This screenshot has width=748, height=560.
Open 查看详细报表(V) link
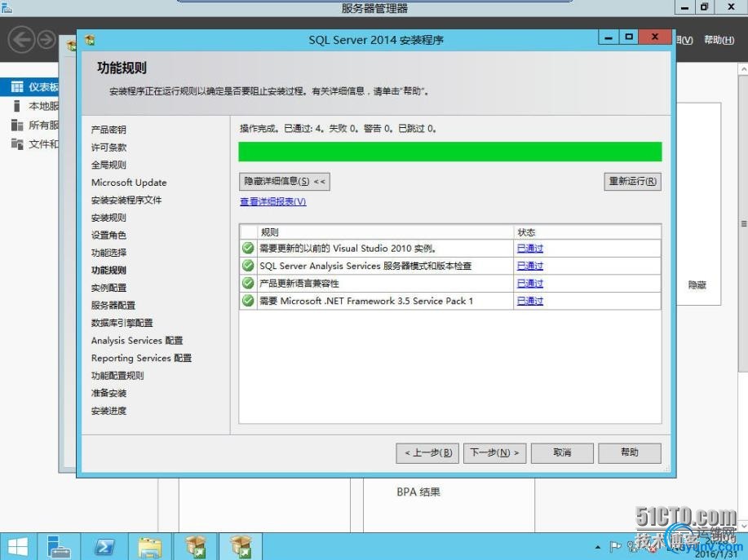tap(273, 201)
